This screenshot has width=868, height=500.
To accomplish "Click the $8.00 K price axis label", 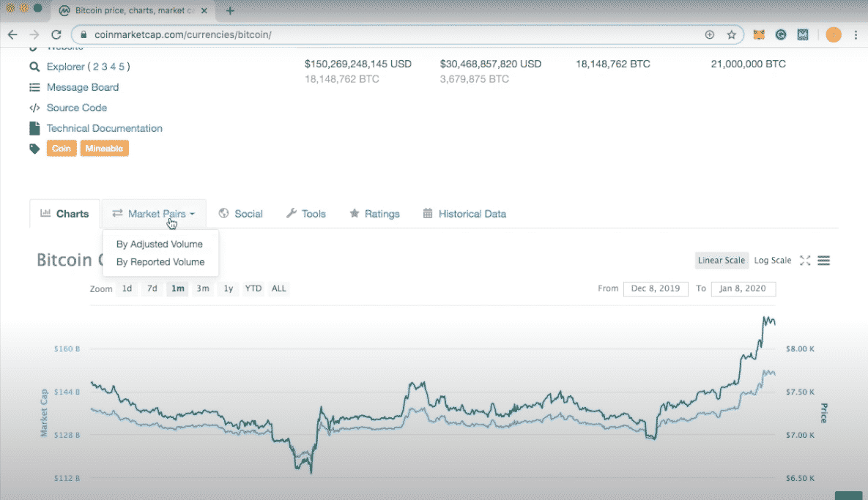I will coord(800,349).
